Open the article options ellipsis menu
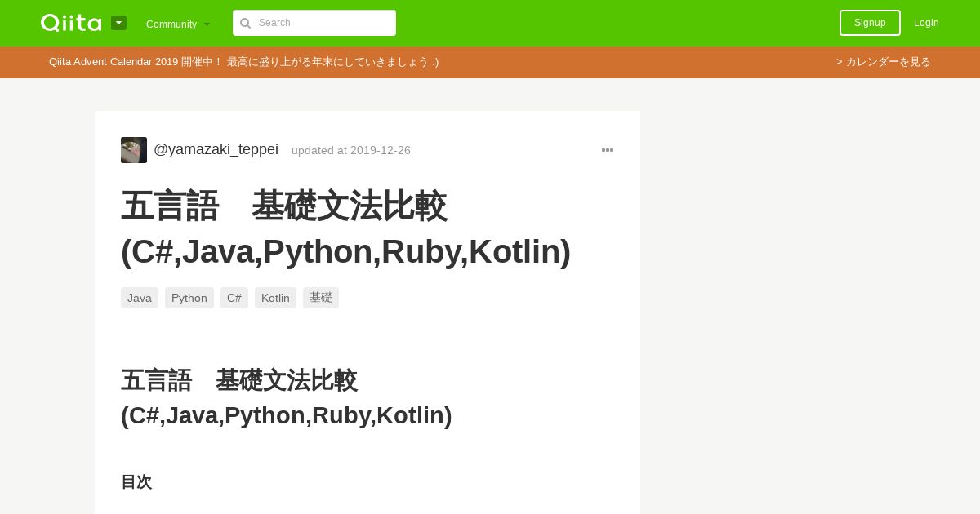 (608, 150)
